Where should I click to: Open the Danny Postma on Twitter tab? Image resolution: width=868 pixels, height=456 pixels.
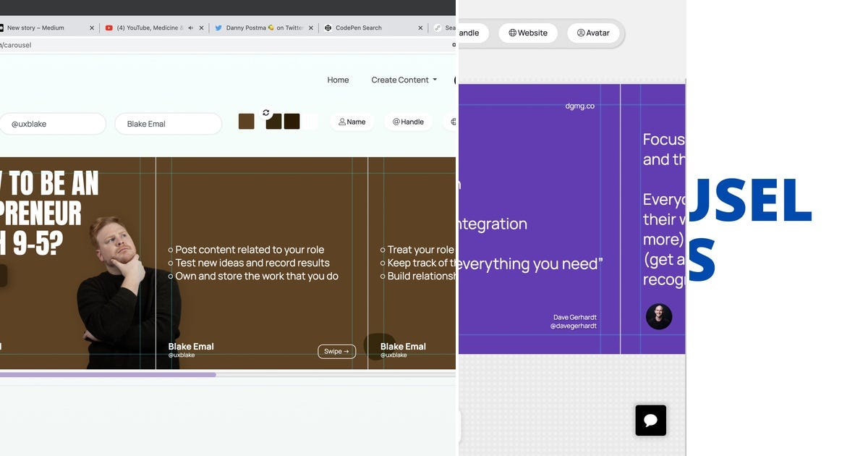[264, 28]
